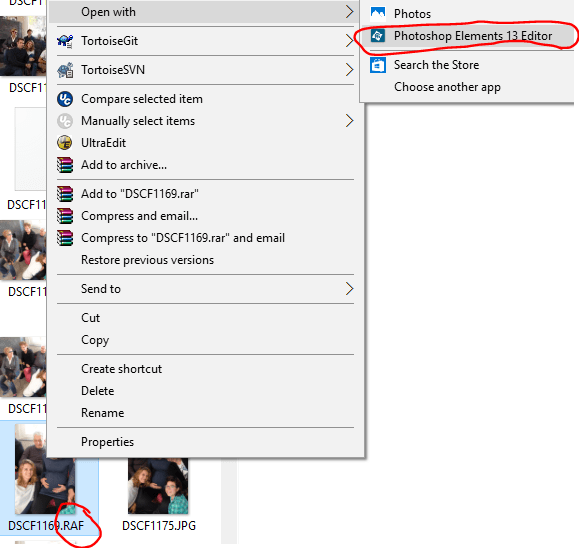Expand the Send to submenu arrow
Image resolution: width=579 pixels, height=548 pixels.
point(349,289)
